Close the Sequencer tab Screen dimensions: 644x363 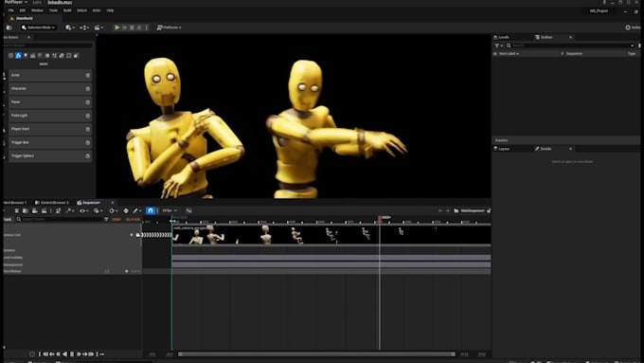[x=113, y=203]
